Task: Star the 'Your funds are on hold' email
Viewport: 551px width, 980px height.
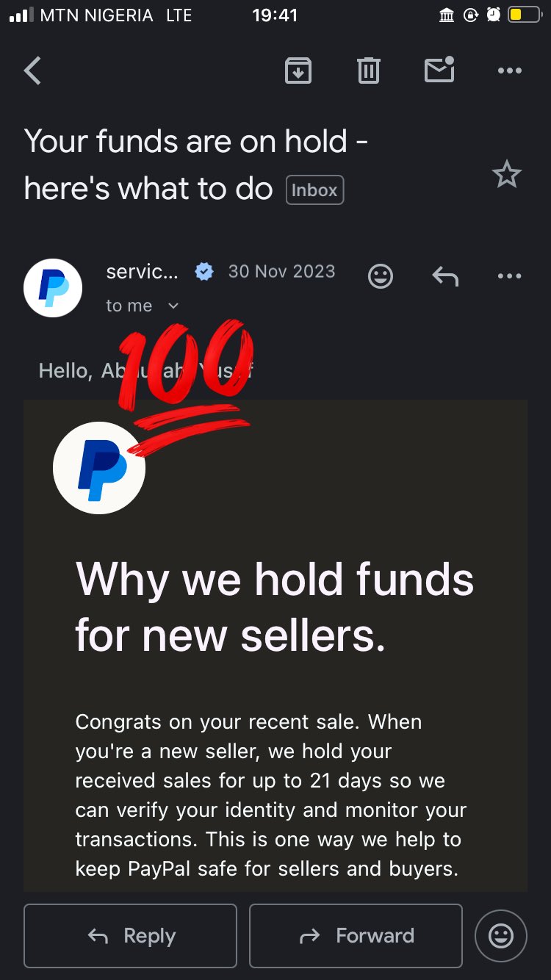Action: pos(506,175)
